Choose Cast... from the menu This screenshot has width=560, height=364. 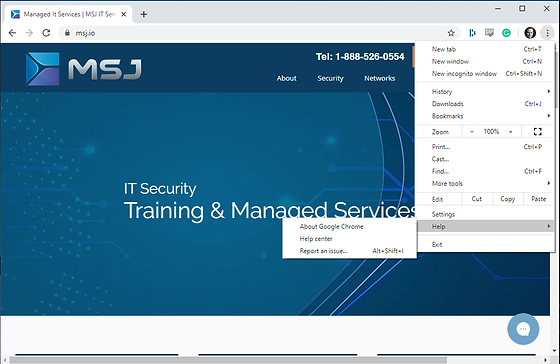click(485, 159)
